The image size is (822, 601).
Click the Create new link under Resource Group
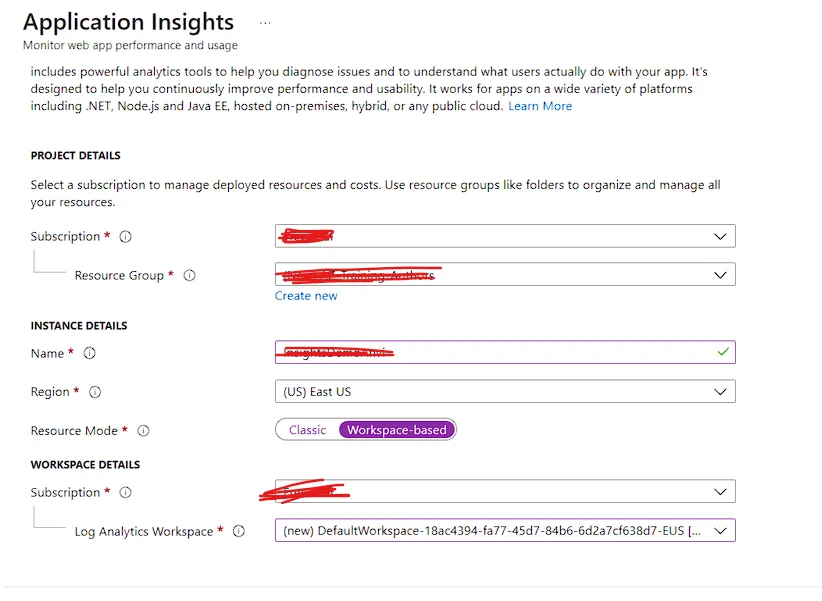(306, 296)
